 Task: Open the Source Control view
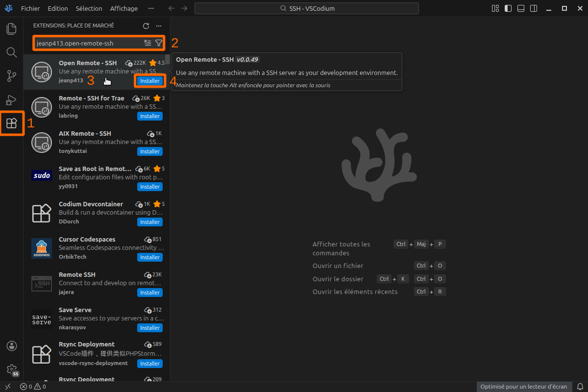point(11,76)
